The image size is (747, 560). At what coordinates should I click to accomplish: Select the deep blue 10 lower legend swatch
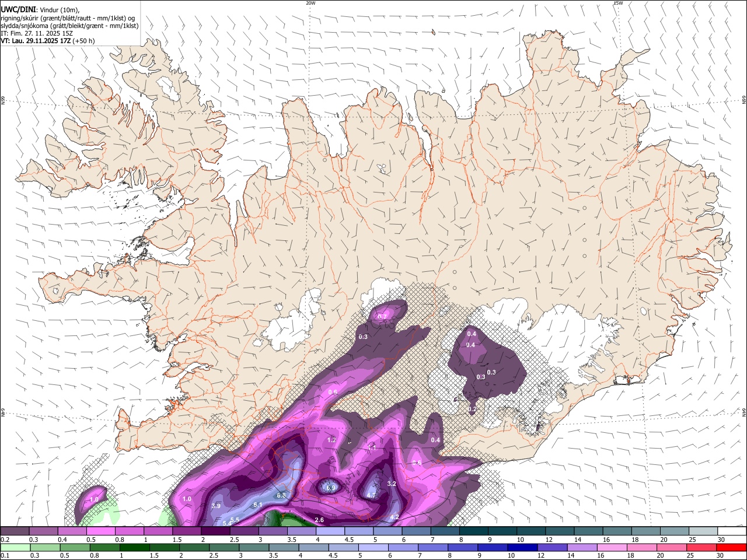pyautogui.click(x=522, y=547)
